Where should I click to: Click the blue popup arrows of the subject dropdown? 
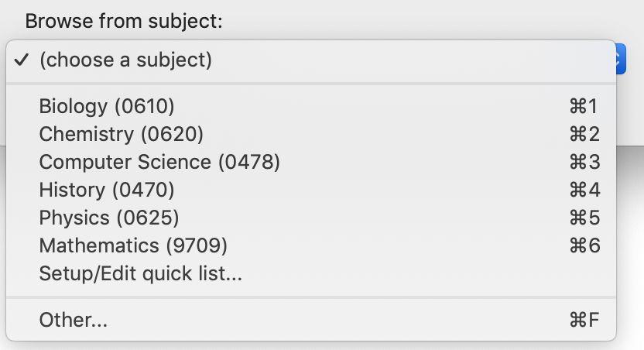(621, 58)
